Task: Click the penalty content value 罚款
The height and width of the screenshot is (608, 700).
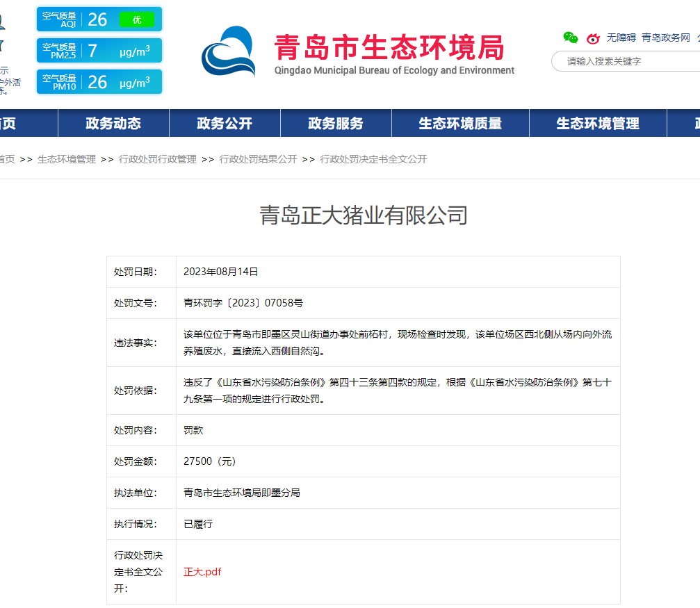Action: (x=193, y=430)
